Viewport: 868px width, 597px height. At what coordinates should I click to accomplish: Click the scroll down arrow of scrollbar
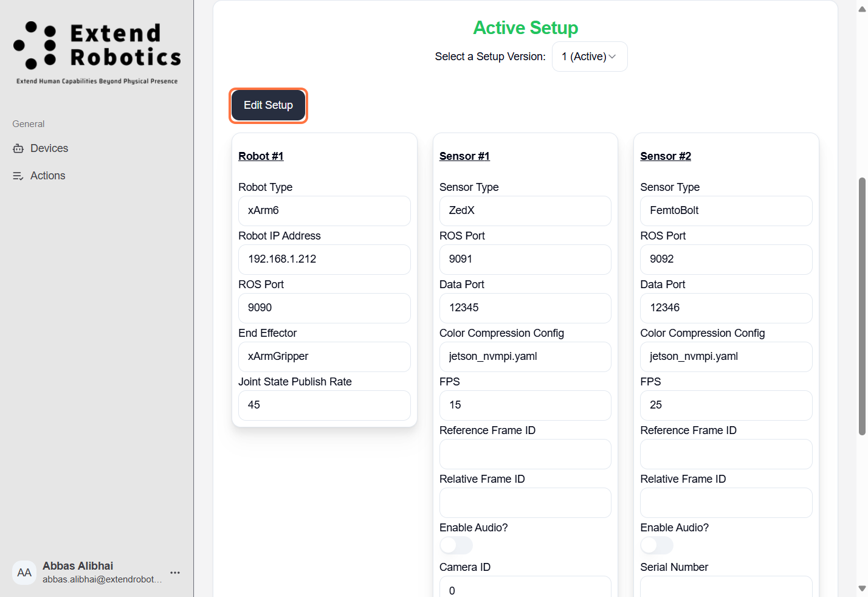(861, 588)
